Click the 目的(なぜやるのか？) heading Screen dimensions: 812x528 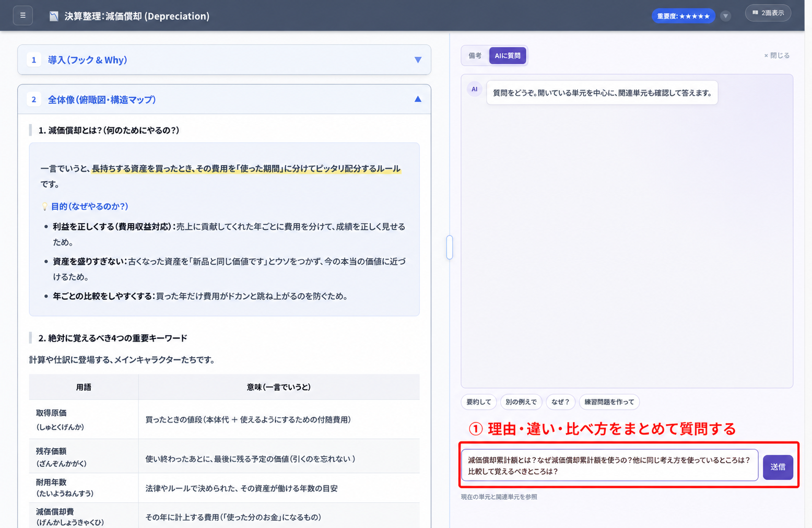tap(89, 206)
